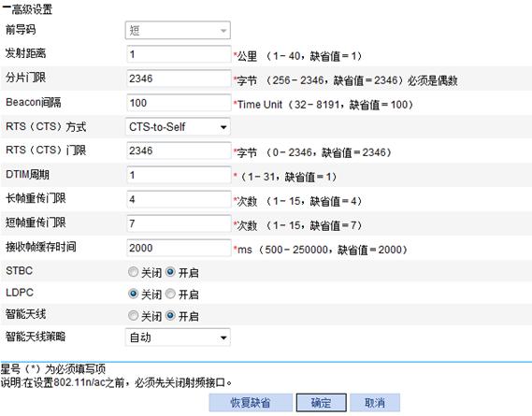Select 开启 radio for 智能天线

tap(170, 316)
